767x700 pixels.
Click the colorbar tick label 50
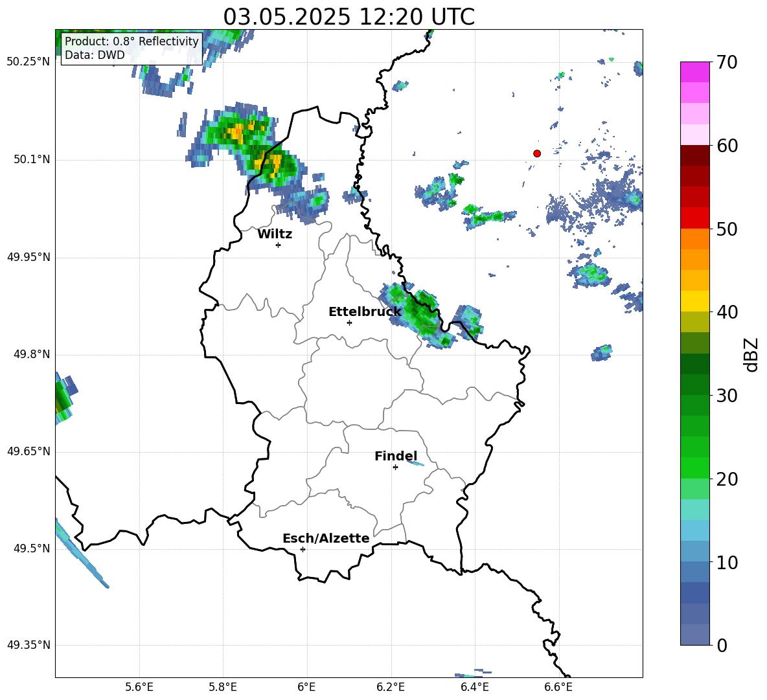pos(727,229)
